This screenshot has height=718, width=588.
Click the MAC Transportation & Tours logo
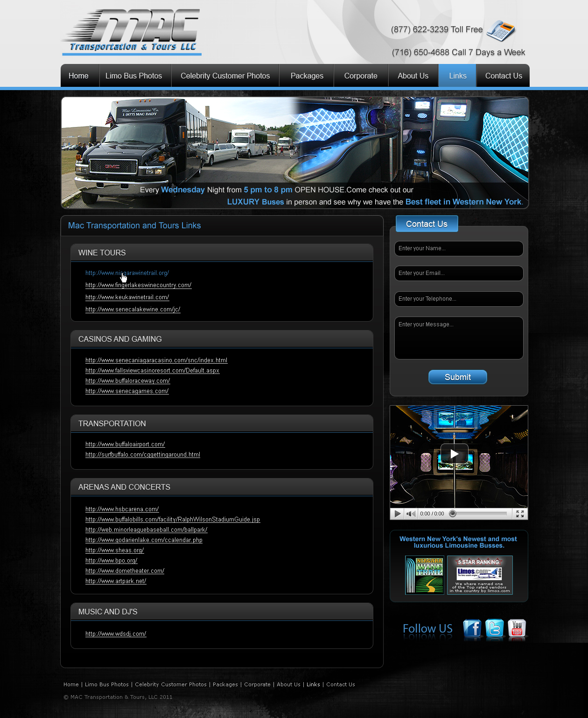(x=132, y=32)
